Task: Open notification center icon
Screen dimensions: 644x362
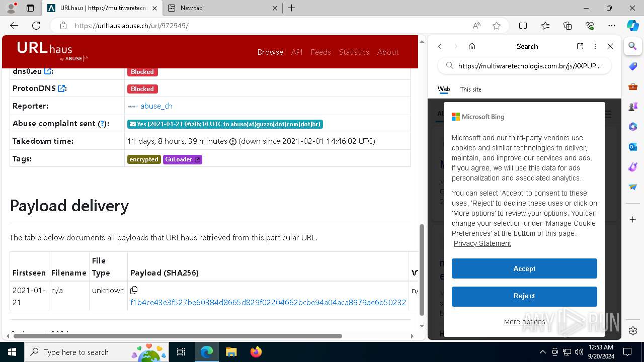Action: point(627,352)
